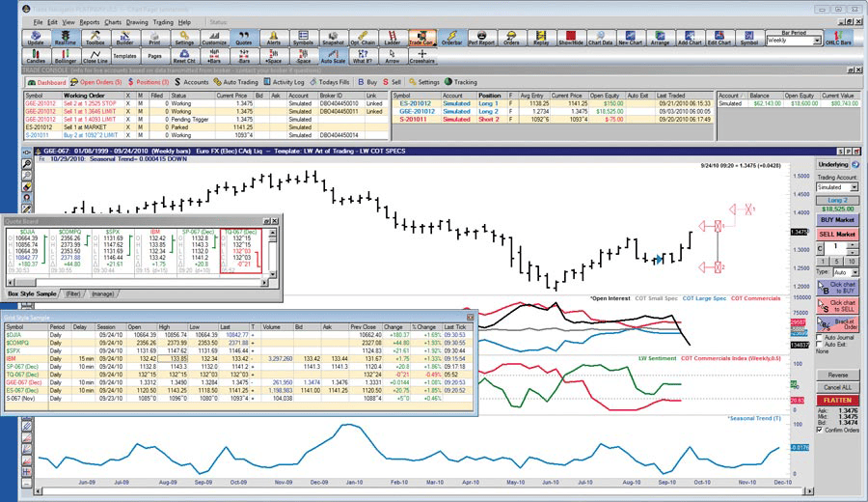Open the Toolbox
This screenshot has width=868, height=502.
pos(95,38)
